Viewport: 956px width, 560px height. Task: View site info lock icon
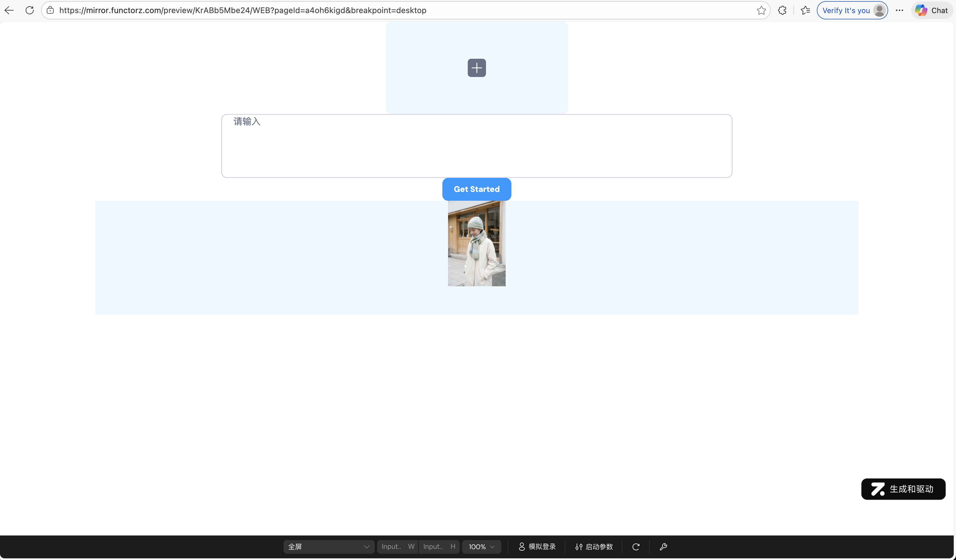[x=50, y=10]
